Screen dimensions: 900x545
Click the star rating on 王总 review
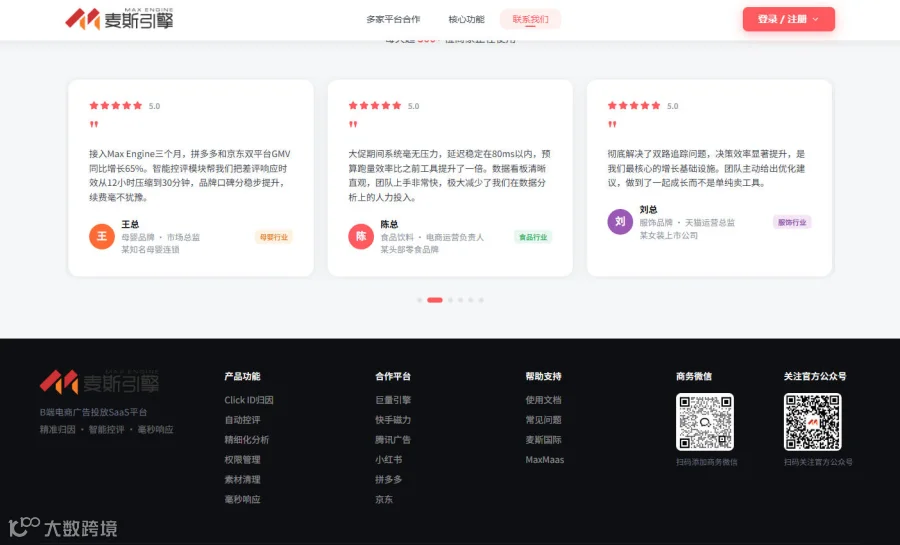point(116,106)
